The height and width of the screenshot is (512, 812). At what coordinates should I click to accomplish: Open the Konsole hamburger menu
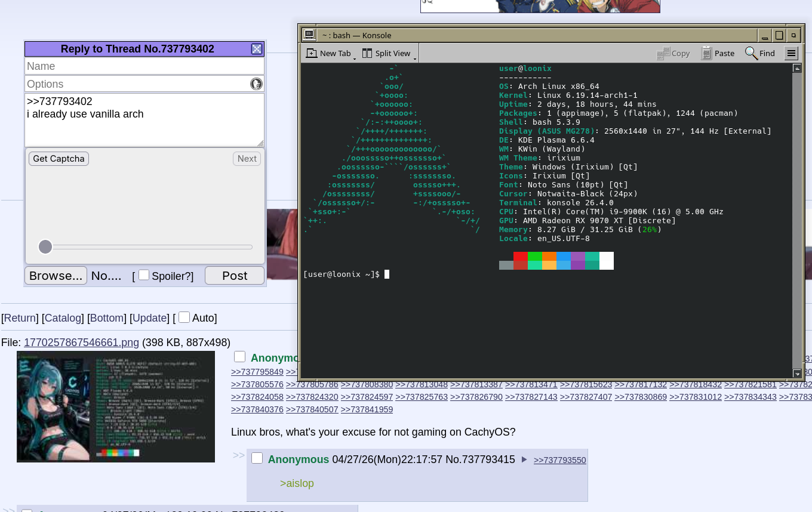point(791,53)
